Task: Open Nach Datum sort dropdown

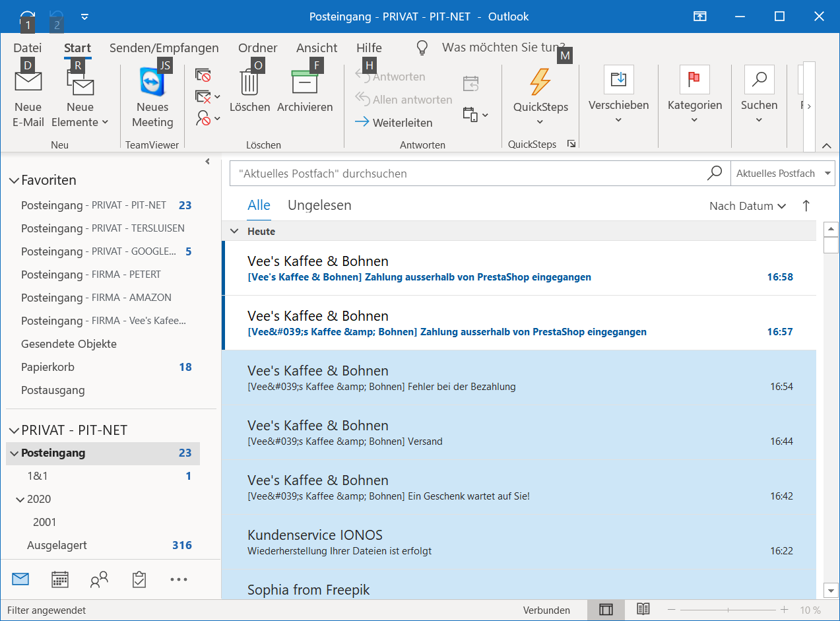Action: click(748, 206)
